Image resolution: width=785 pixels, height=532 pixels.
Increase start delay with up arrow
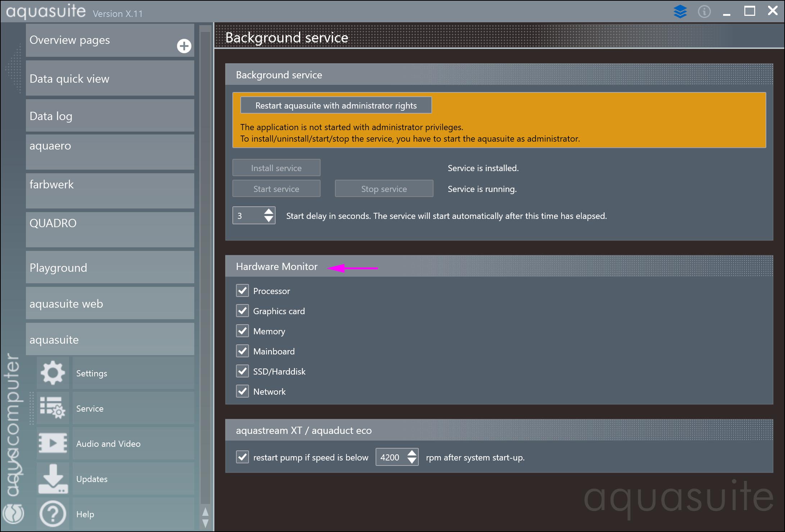click(268, 211)
